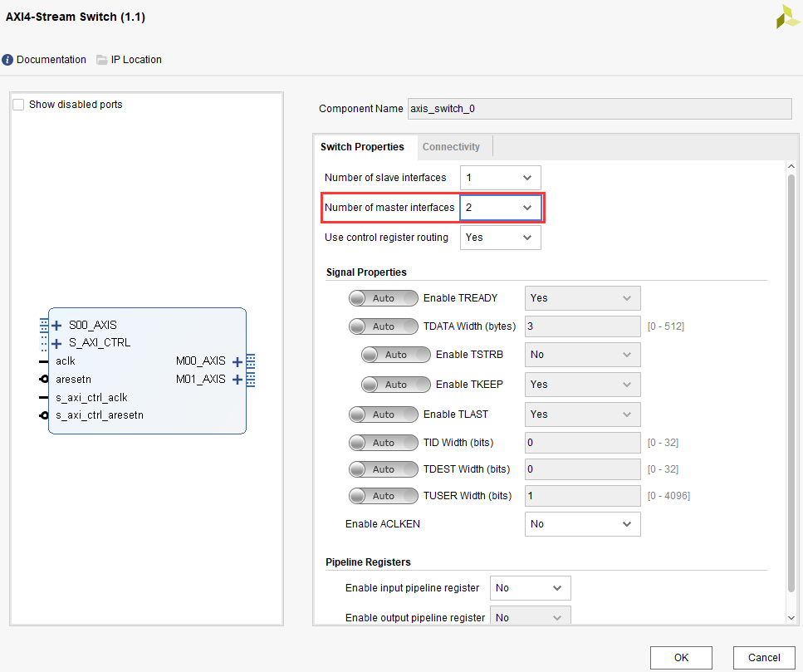The image size is (803, 672).
Task: Toggle Auto switch for Enable TLAST
Action: tap(384, 414)
